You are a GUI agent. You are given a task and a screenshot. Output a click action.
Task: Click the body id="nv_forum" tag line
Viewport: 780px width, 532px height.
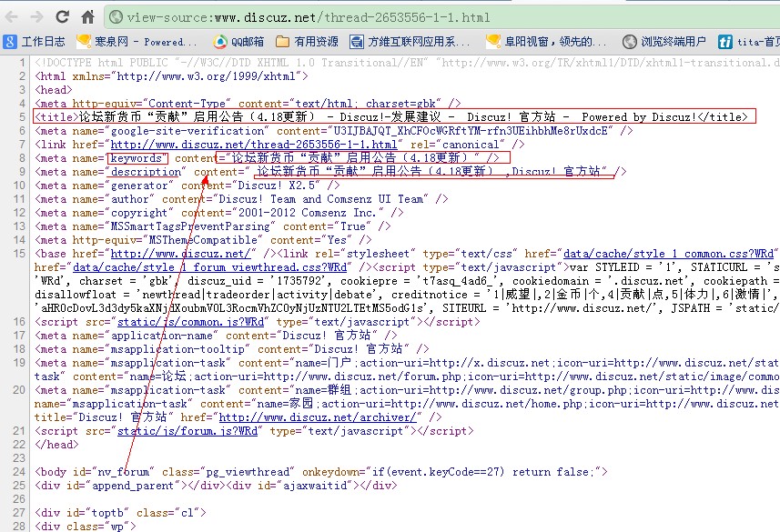pyautogui.click(x=321, y=472)
